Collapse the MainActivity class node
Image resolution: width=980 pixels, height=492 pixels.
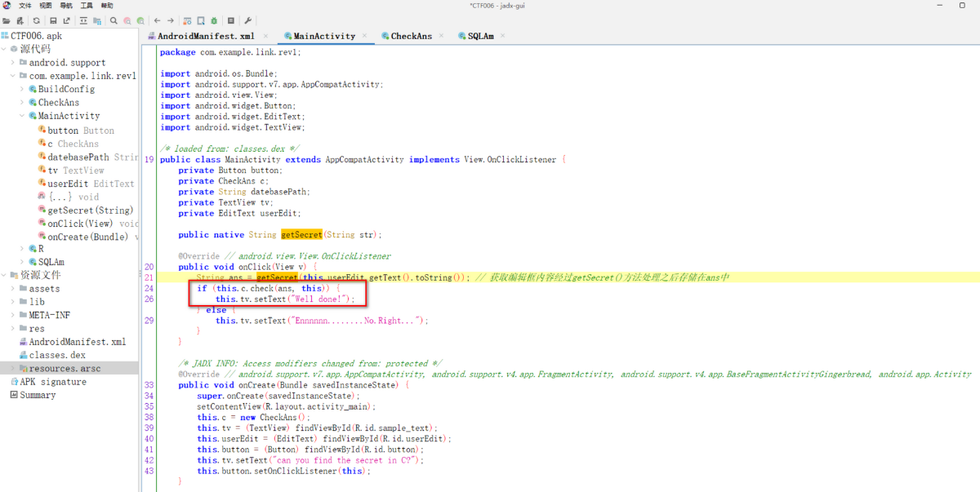click(21, 116)
